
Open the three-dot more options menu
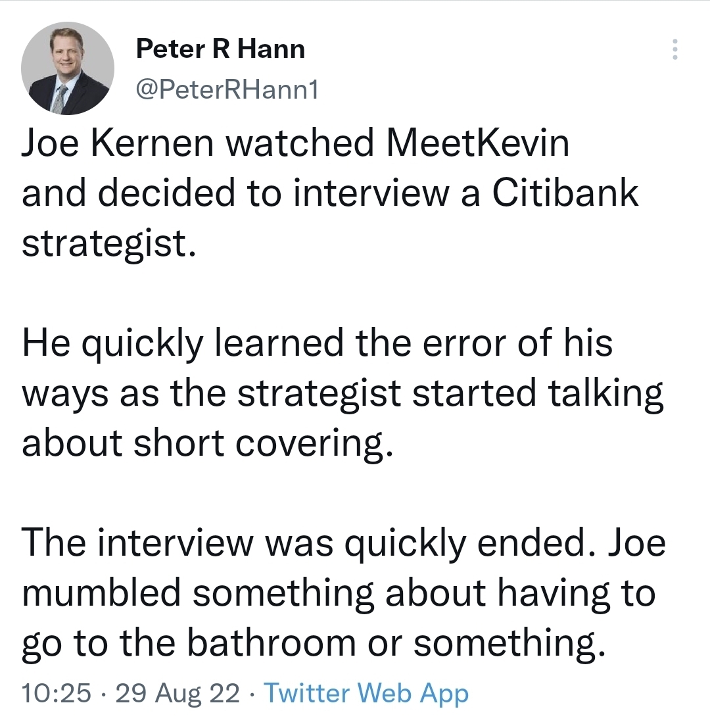pos(674,49)
